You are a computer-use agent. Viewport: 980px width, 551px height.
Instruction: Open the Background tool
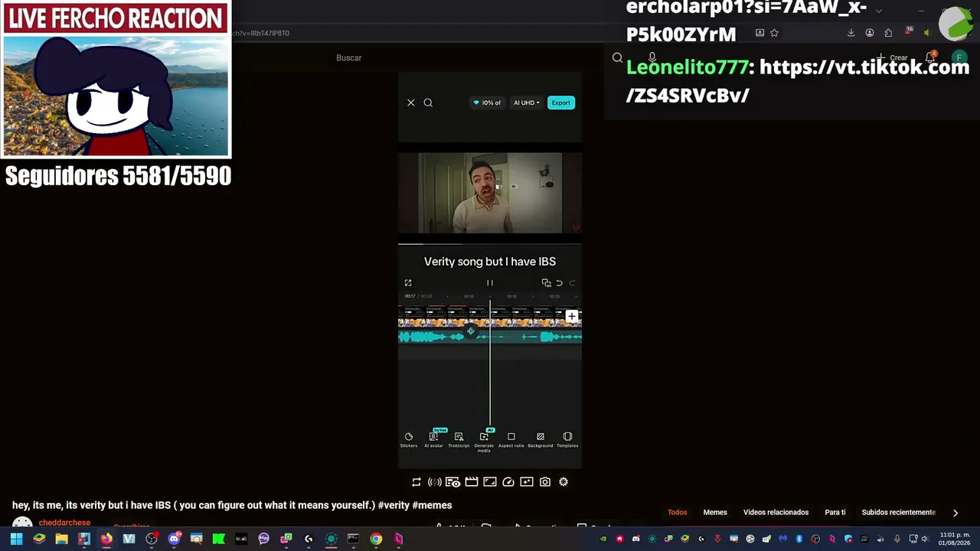click(540, 440)
